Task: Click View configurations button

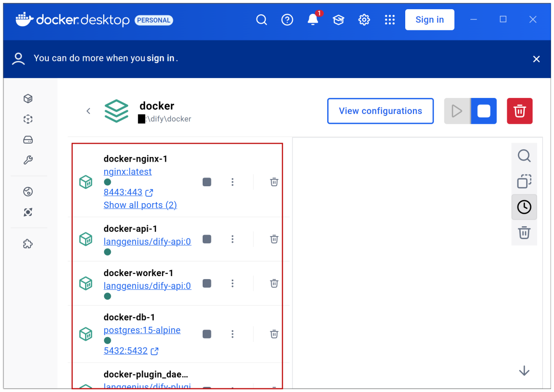Action: tap(381, 111)
